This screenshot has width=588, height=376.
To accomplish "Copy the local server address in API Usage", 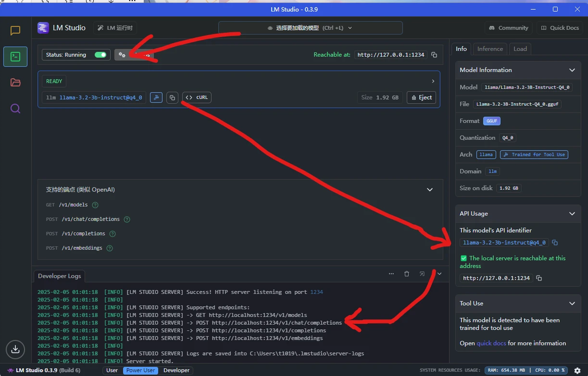I will 539,278.
